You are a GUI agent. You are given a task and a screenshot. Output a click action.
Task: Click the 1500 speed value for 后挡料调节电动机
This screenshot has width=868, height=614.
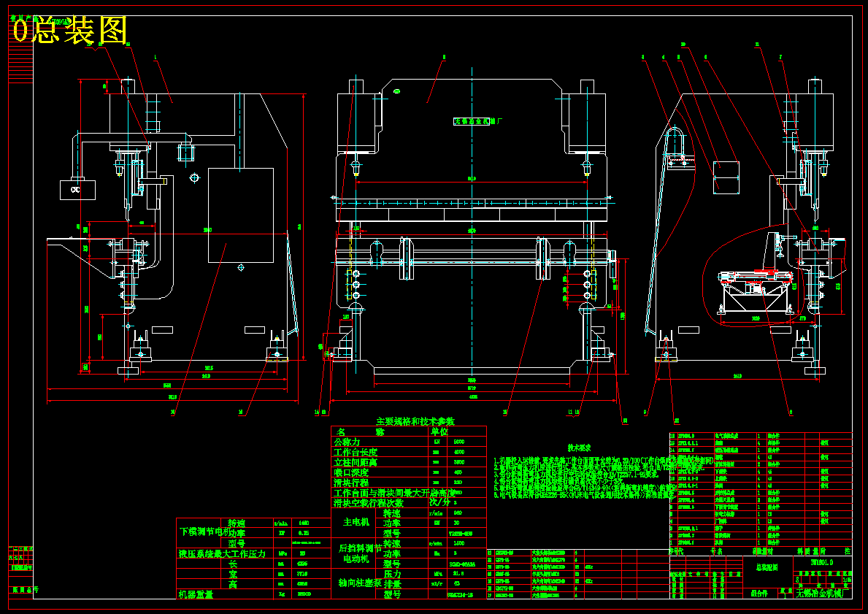(459, 544)
